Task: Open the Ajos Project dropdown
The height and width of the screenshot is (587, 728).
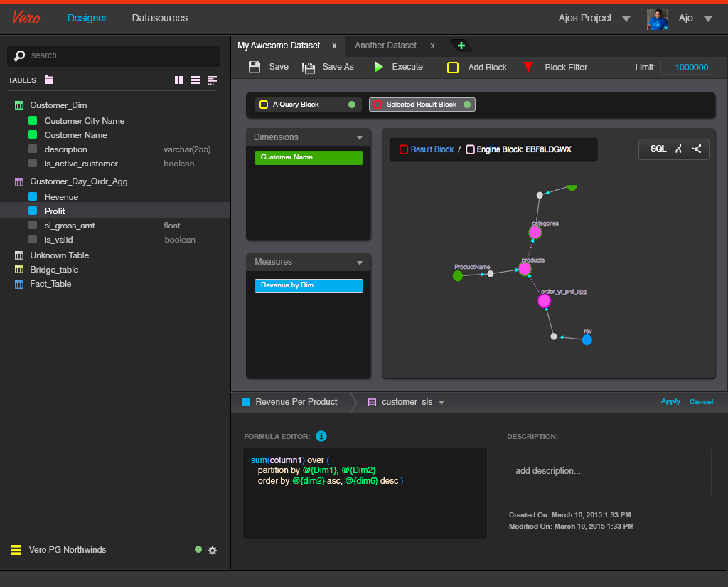Action: [626, 18]
